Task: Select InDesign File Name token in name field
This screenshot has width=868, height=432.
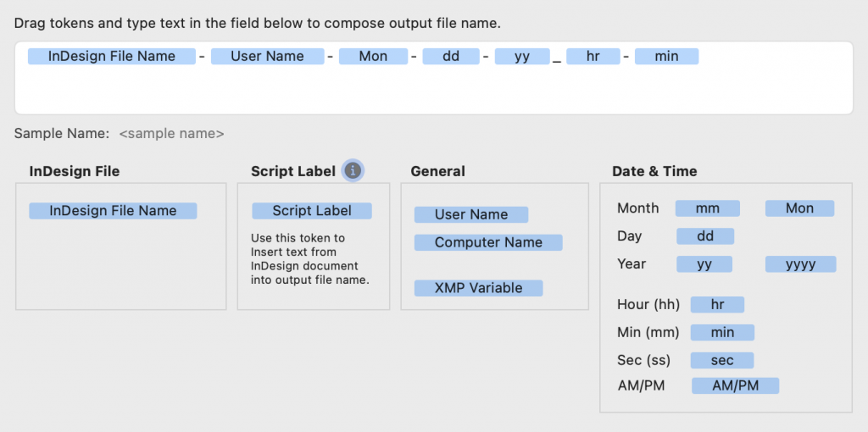Action: [x=112, y=57]
